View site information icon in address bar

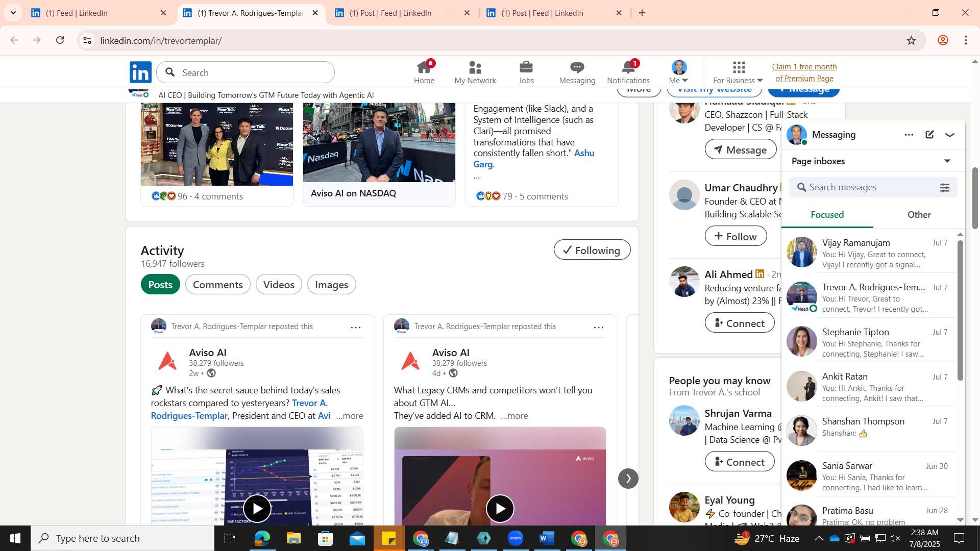[87, 40]
